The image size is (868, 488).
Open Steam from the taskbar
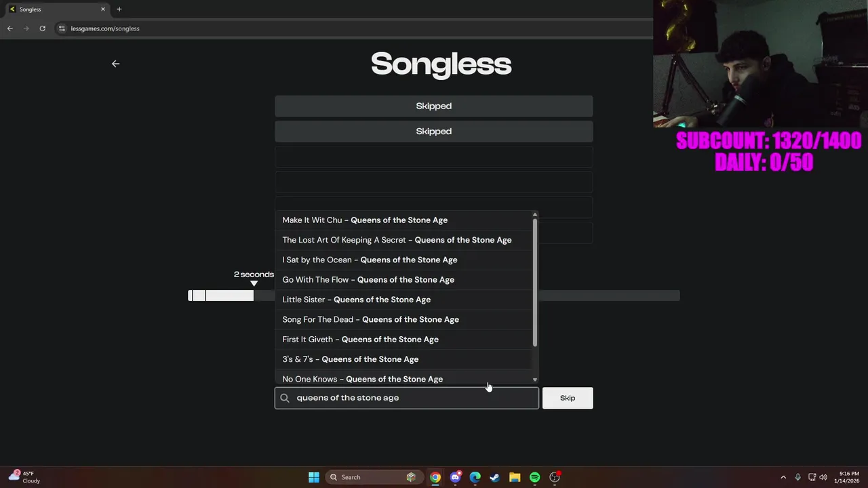point(495,477)
